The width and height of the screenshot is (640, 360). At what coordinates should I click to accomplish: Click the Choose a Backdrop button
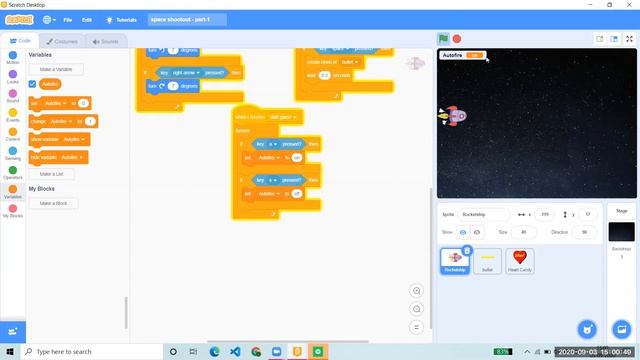pyautogui.click(x=622, y=329)
